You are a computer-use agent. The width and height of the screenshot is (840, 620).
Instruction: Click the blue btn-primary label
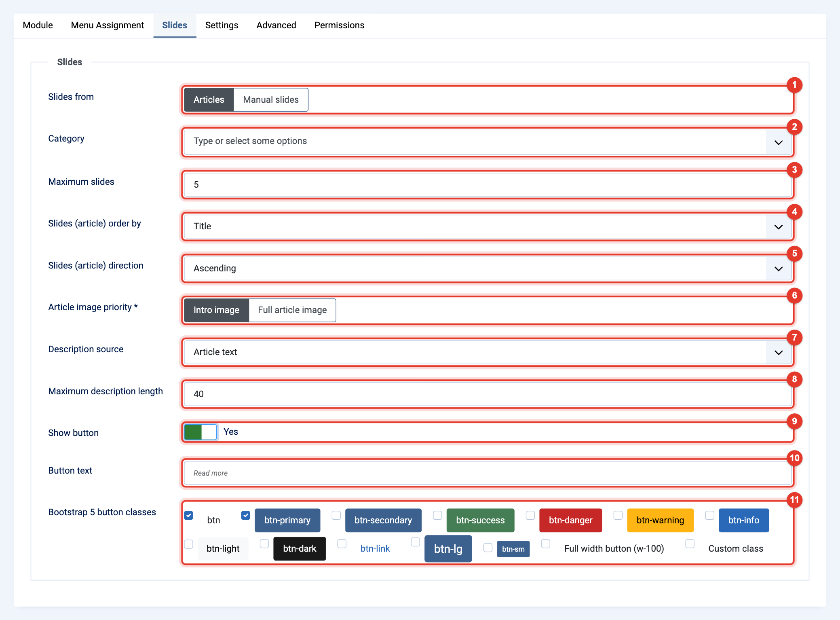click(287, 521)
